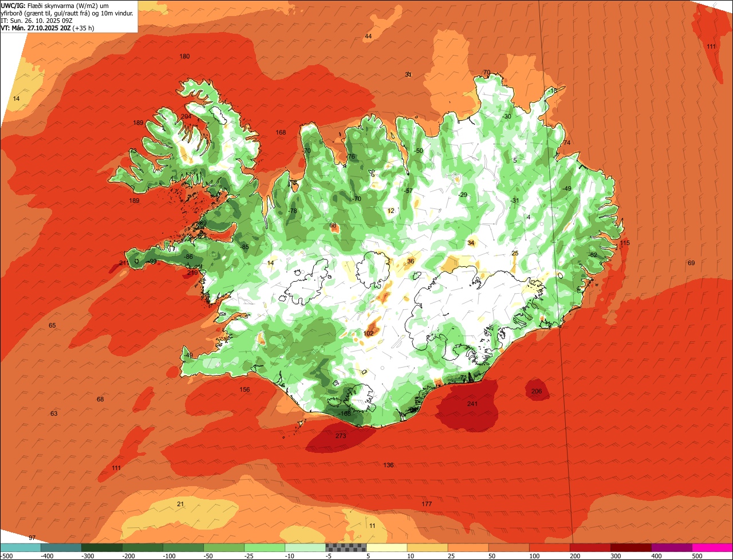Click the legend swatch between 200 and 300
The width and height of the screenshot is (733, 560).
pos(590,547)
